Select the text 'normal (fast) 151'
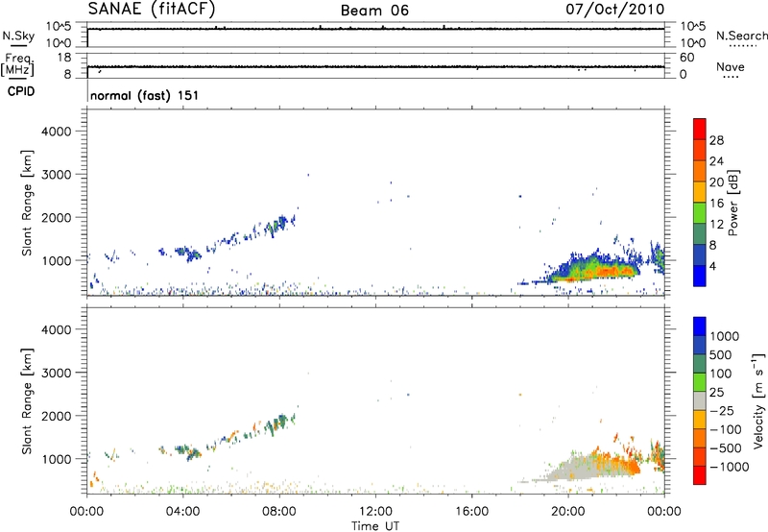 click(145, 95)
